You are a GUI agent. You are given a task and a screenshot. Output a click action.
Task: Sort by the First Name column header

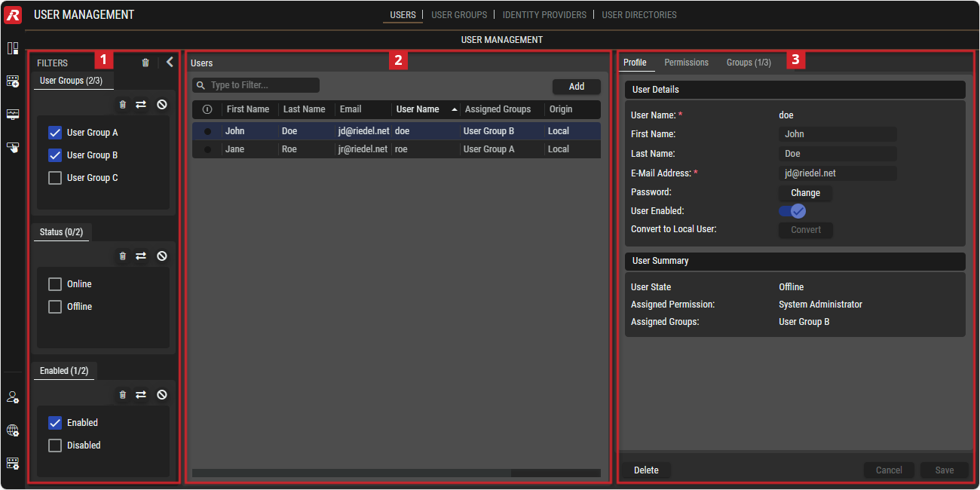[248, 109]
